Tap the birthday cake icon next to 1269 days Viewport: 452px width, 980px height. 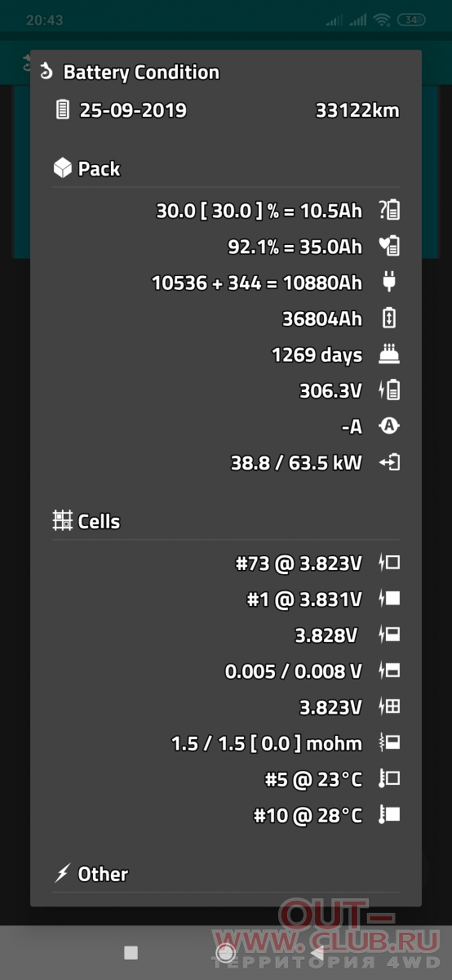pyautogui.click(x=389, y=354)
